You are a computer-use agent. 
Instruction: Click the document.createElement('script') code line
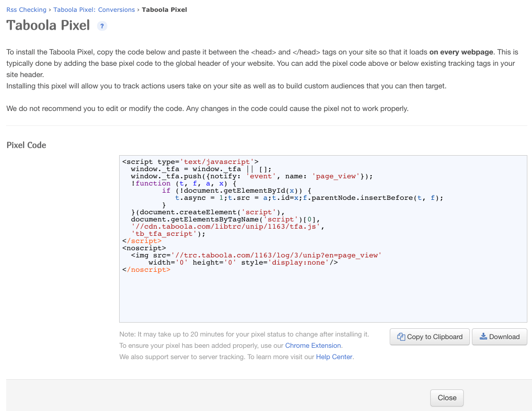pyautogui.click(x=207, y=212)
